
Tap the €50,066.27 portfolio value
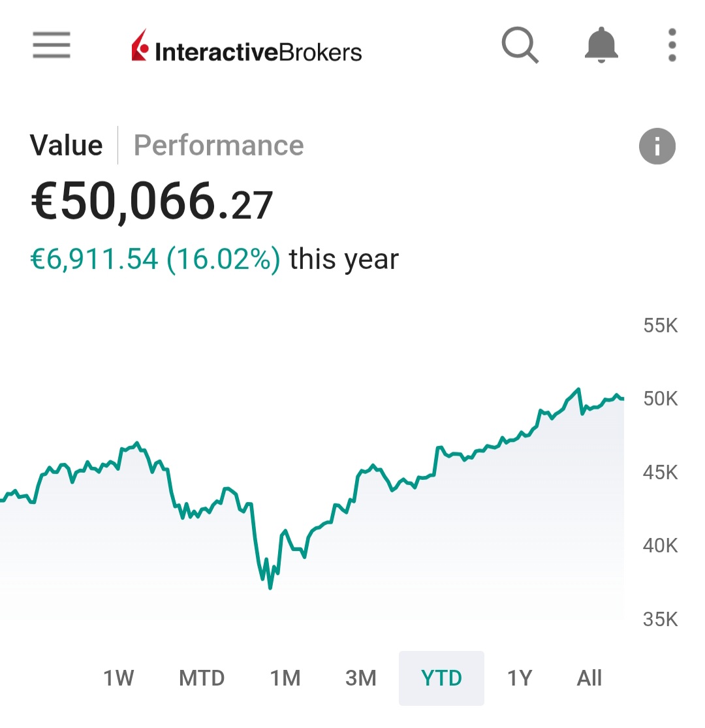coord(151,203)
